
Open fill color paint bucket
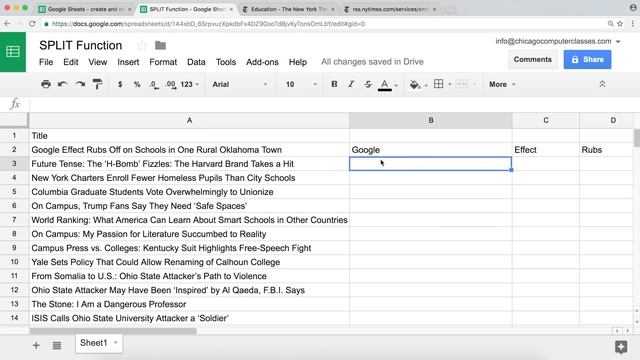click(415, 84)
